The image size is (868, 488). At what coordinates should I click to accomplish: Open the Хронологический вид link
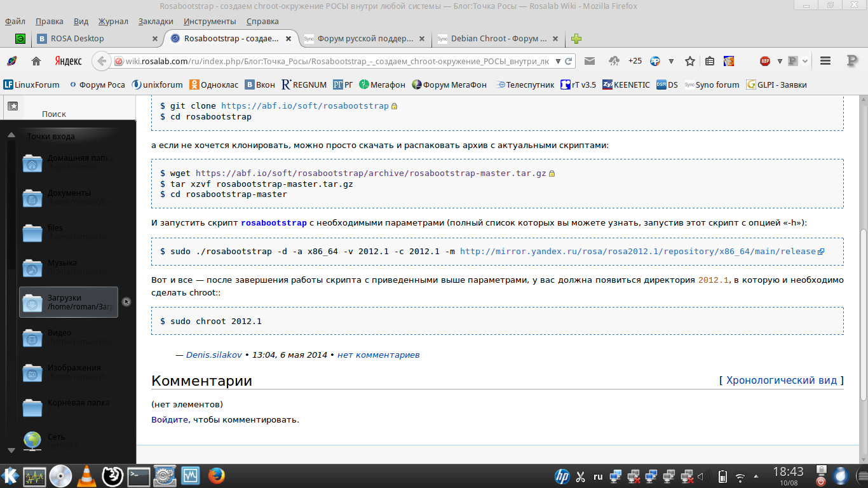[x=782, y=380]
